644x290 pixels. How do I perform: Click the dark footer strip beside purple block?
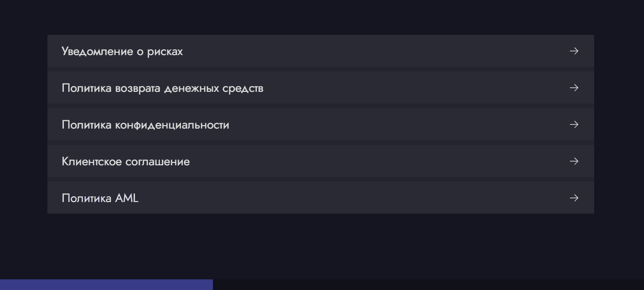(428, 285)
